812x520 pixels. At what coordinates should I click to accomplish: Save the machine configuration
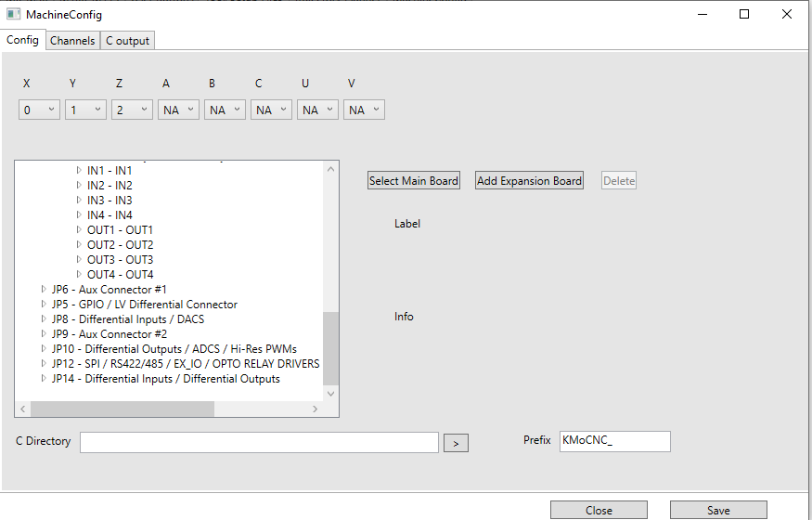pyautogui.click(x=718, y=510)
